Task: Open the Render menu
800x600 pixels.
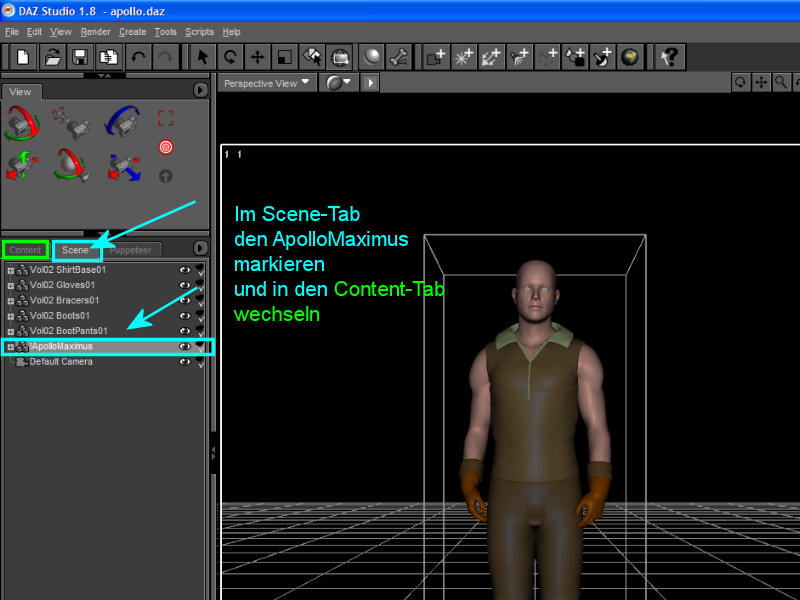Action: [95, 32]
